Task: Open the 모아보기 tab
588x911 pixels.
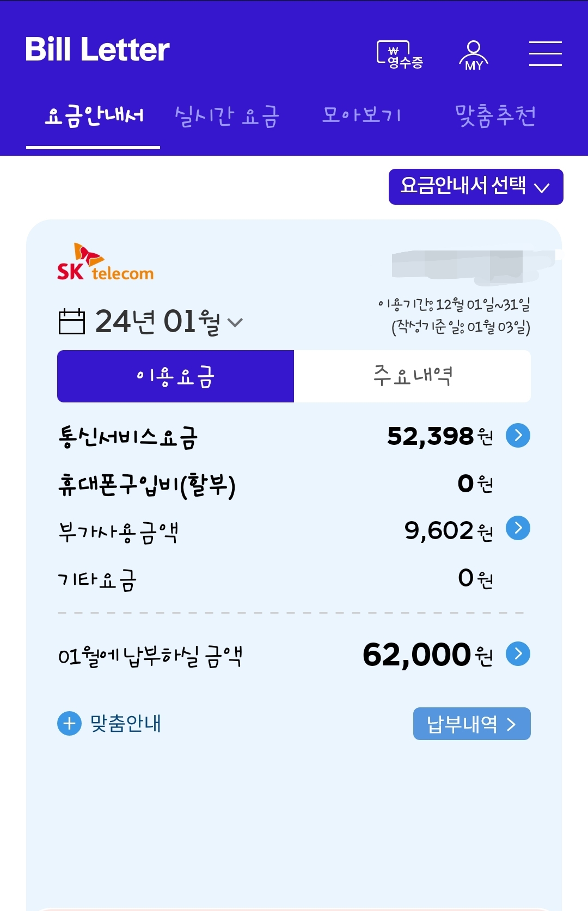Action: pyautogui.click(x=362, y=115)
